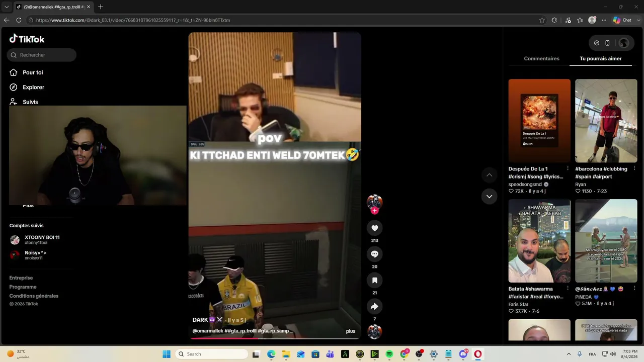644x362 pixels.
Task: Open Microsoft Edge from the taskbar
Action: point(271,354)
